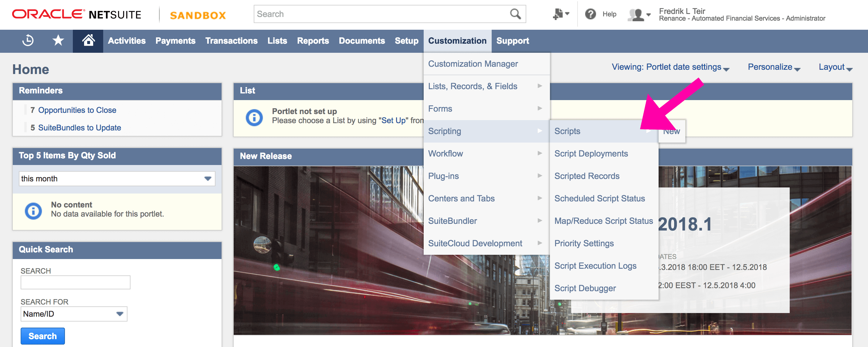
Task: Open the Customization menu
Action: (x=457, y=41)
